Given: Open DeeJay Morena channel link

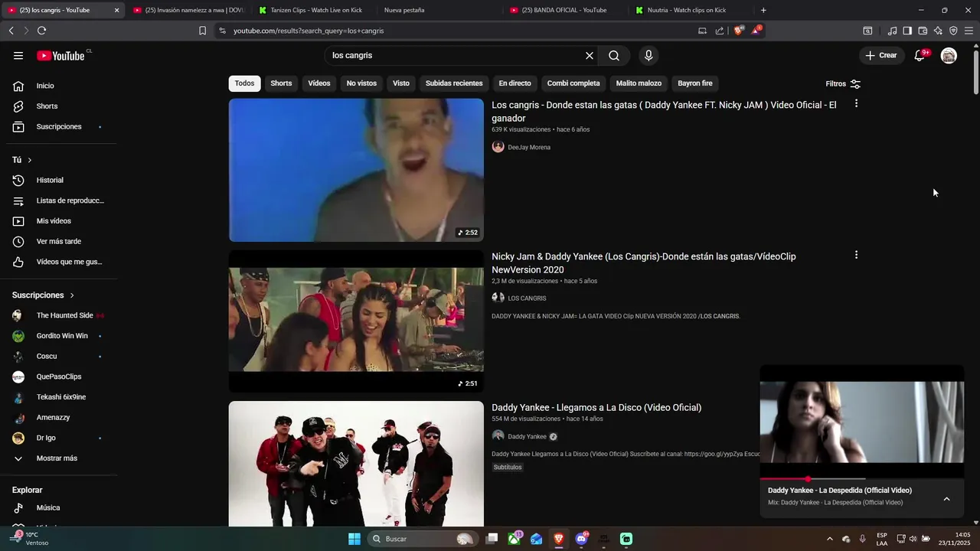Looking at the screenshot, I should tap(529, 148).
